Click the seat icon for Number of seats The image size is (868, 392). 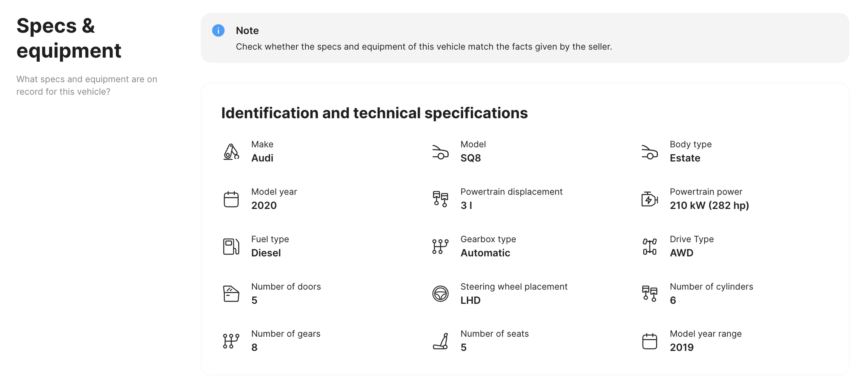(440, 341)
